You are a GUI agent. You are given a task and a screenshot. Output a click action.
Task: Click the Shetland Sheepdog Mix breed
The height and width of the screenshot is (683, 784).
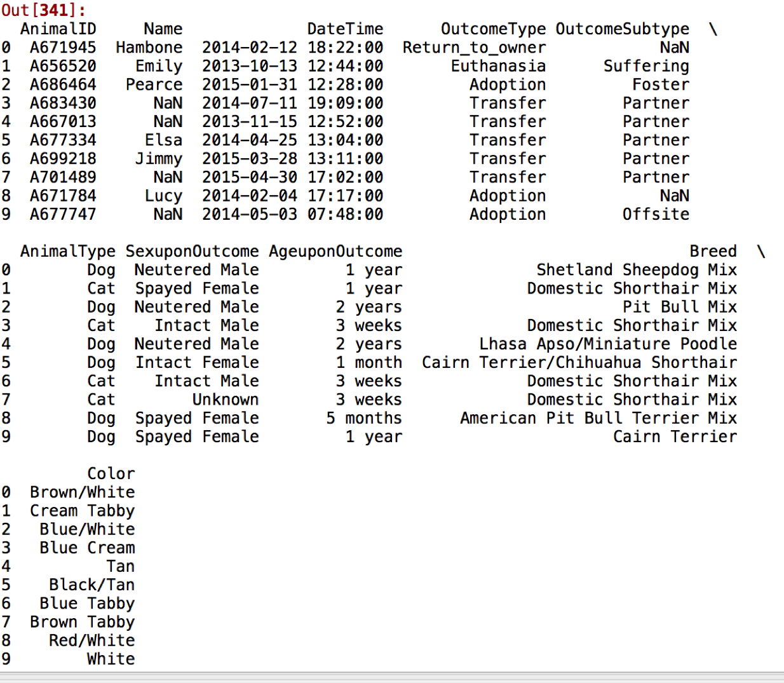tap(636, 270)
